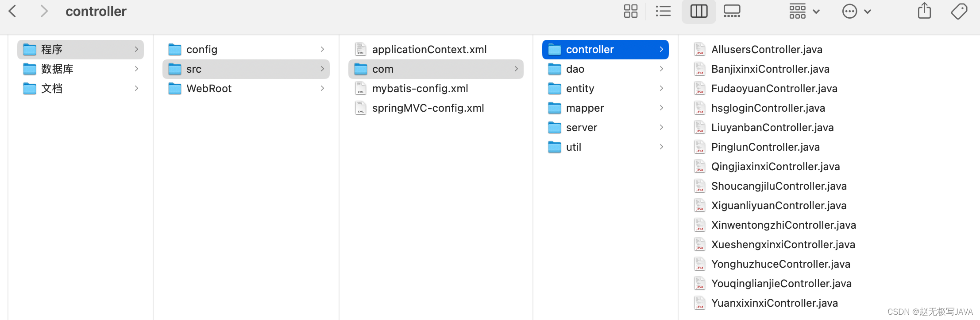Click the applicationContext.xml file icon
980x320 pixels.
[361, 49]
